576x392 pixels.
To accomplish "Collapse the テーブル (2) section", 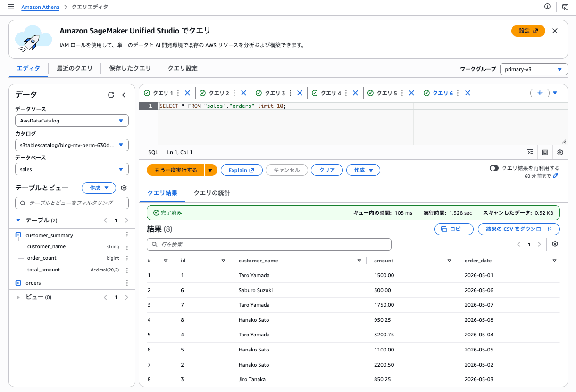I will [18, 220].
